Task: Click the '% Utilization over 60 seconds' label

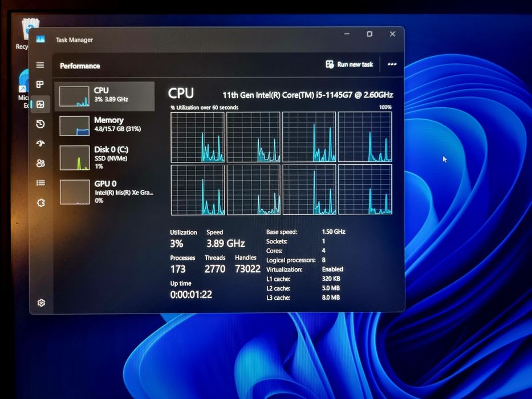Action: [x=204, y=108]
